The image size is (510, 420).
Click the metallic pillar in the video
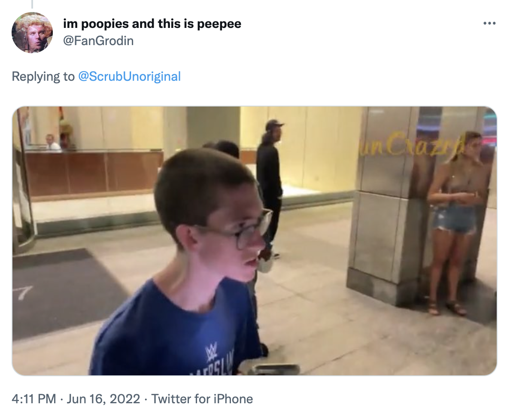[x=384, y=205]
